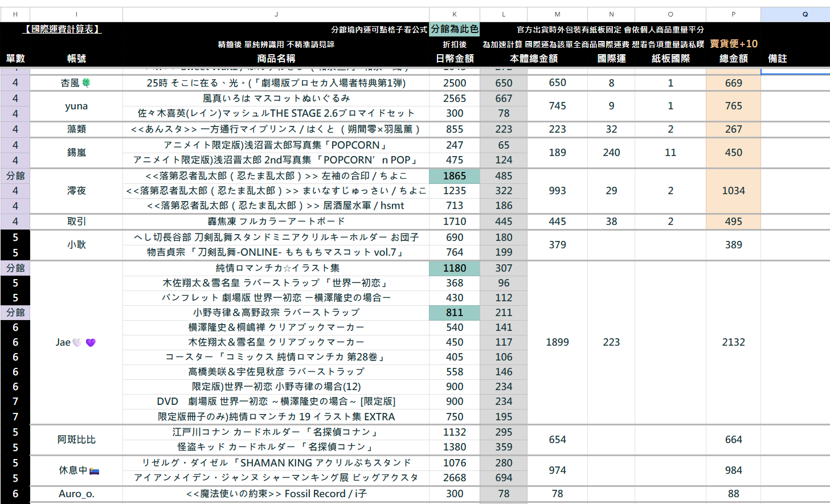The height and width of the screenshot is (504, 830).
Task: Click total amount 1034 cell
Action: (734, 191)
